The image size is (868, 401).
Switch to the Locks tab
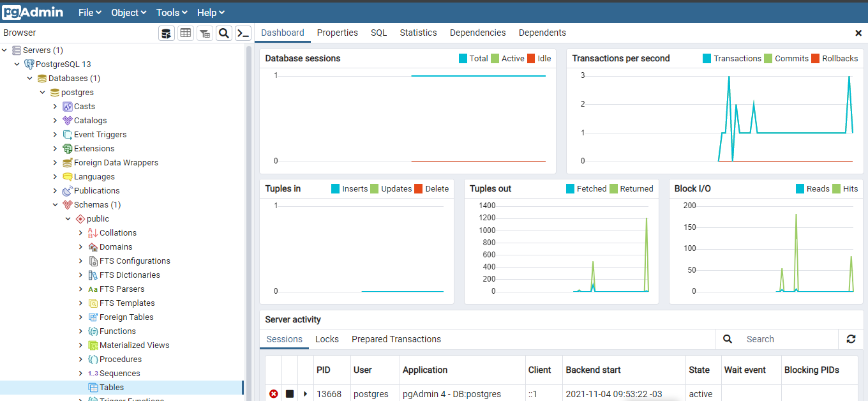pyautogui.click(x=327, y=339)
